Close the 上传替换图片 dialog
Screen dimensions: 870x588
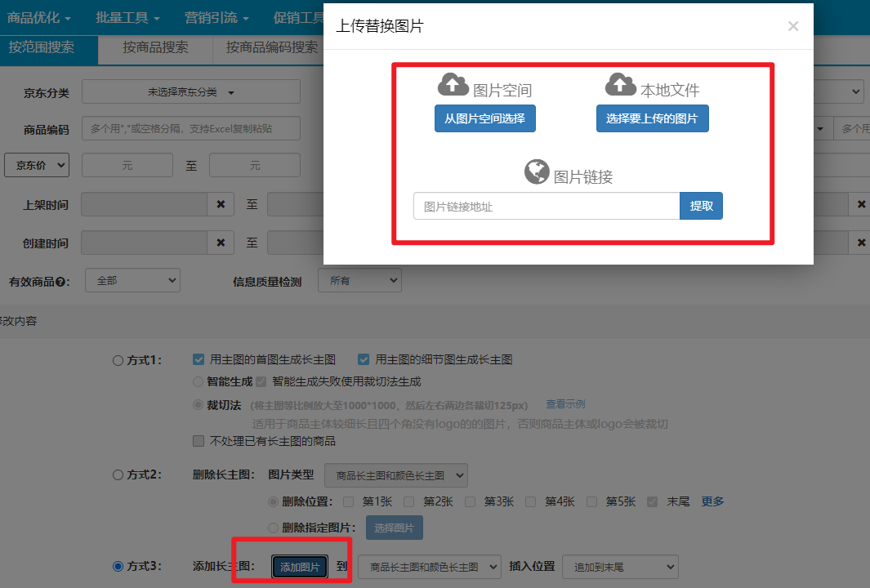click(792, 26)
